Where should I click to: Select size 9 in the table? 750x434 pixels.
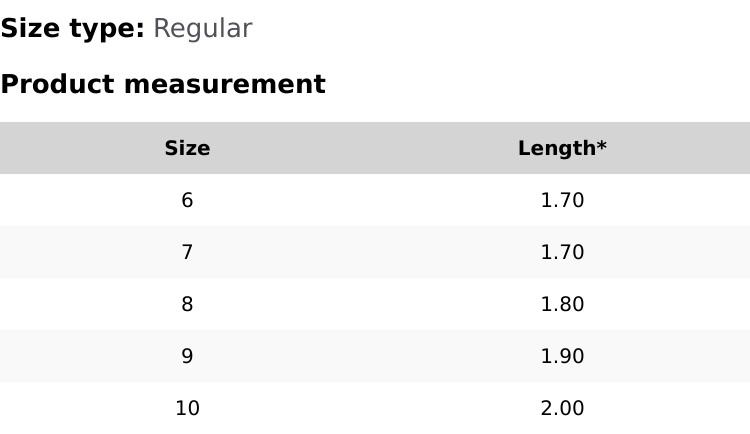187,356
